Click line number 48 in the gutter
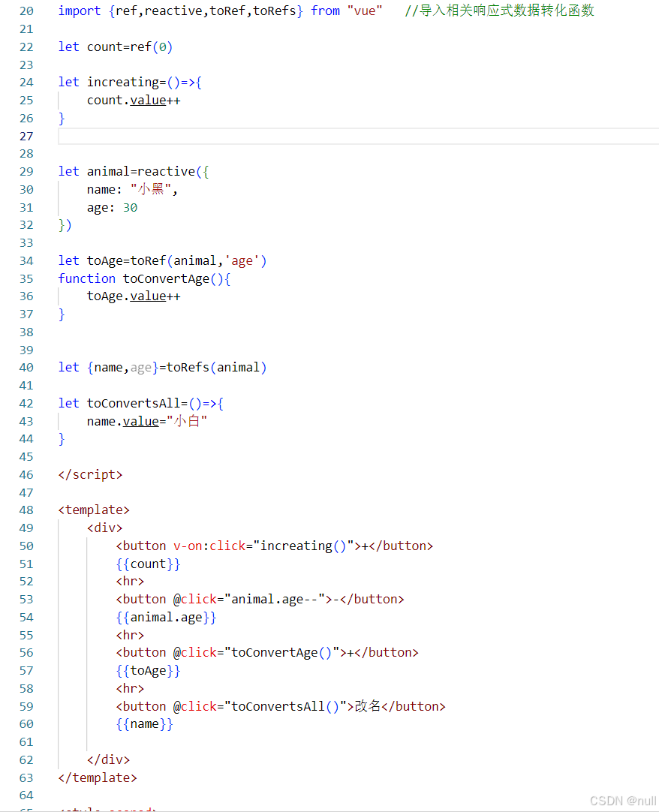Viewport: 659px width, 812px height. (x=26, y=510)
